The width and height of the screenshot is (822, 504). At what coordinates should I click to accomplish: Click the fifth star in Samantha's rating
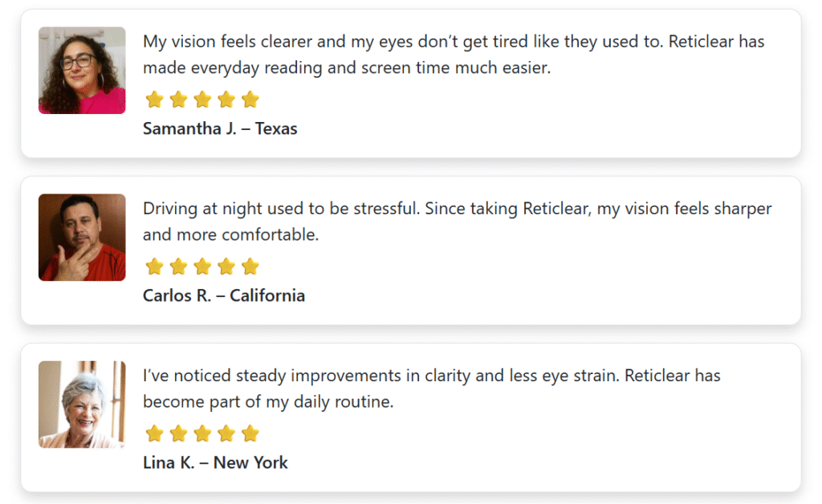[x=250, y=100]
